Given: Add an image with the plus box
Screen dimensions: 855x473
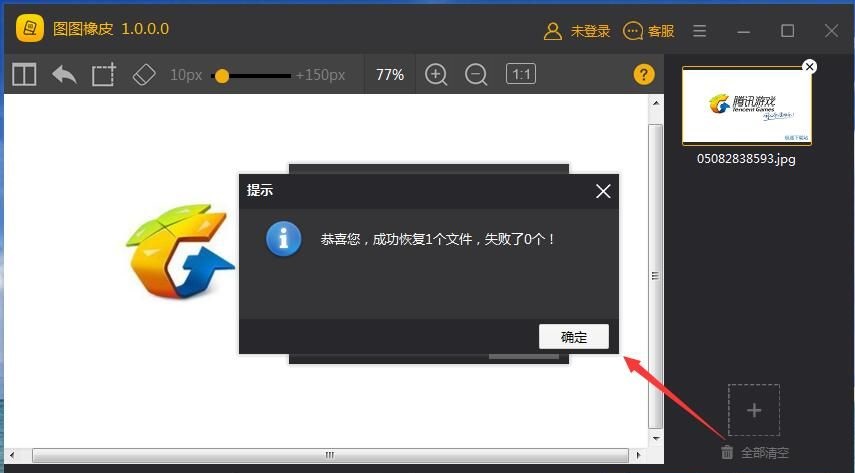Looking at the screenshot, I should coord(754,410).
